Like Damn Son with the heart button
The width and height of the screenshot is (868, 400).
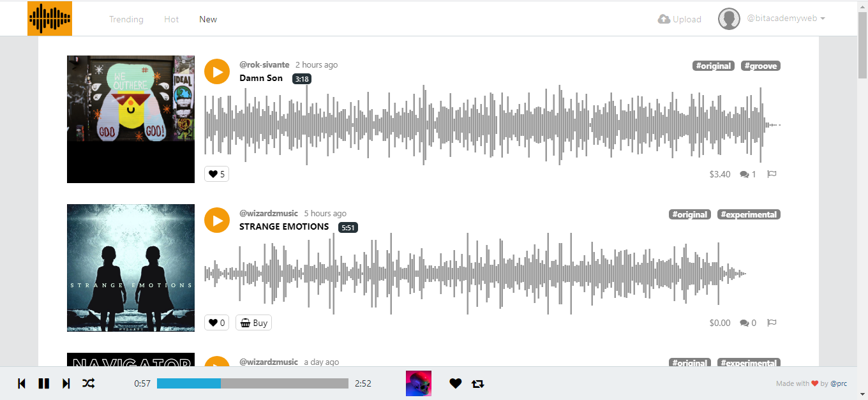216,174
